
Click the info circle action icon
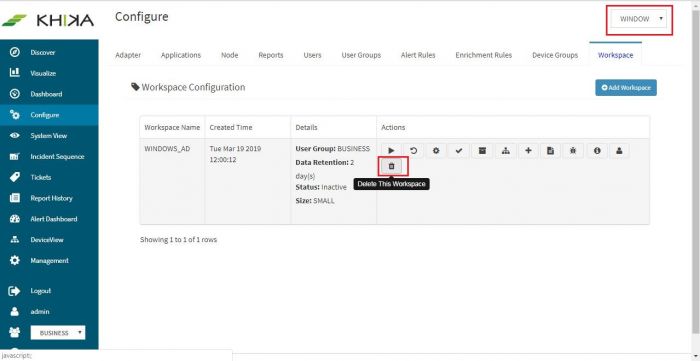597,151
